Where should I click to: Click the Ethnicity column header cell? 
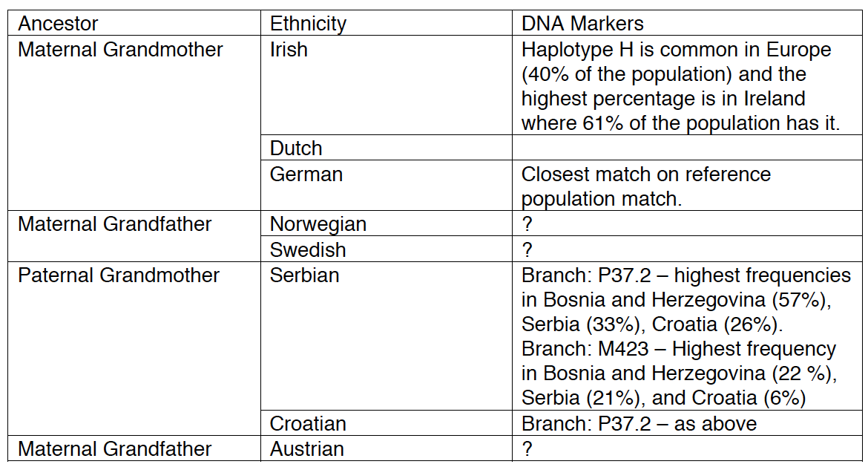(x=387, y=23)
